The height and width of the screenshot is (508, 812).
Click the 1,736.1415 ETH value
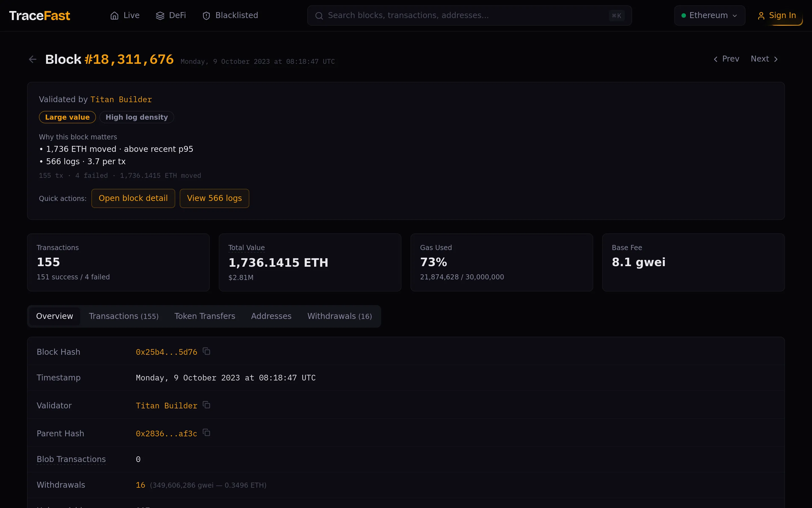278,262
